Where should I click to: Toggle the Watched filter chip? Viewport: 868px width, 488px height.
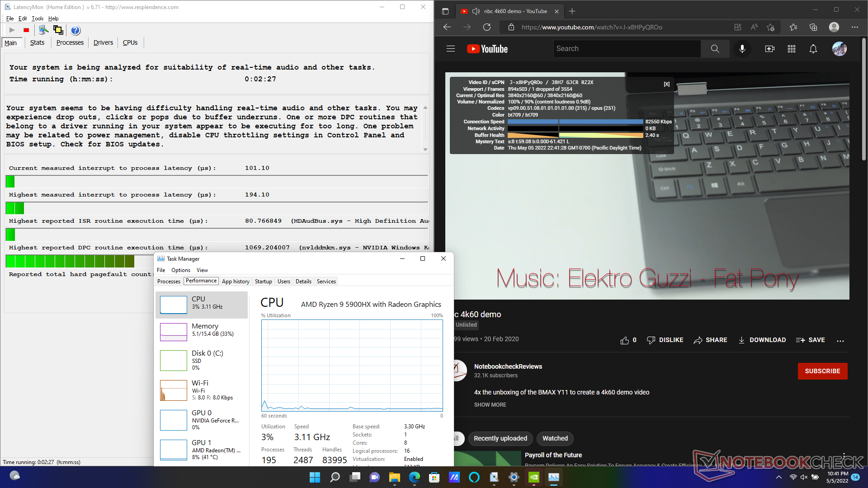click(x=555, y=438)
